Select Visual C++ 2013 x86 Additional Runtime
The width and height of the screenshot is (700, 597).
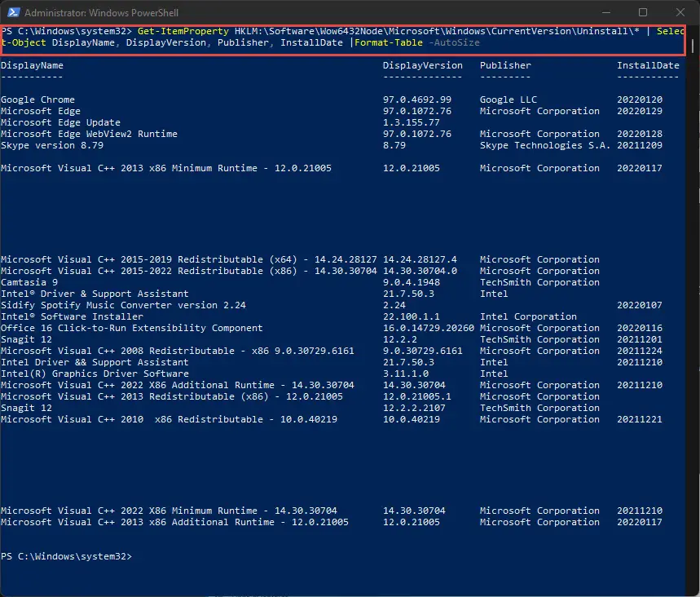tap(174, 522)
